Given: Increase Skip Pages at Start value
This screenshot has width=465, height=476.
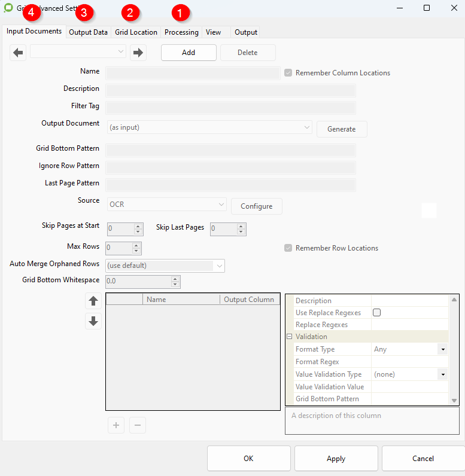Looking at the screenshot, I should [x=138, y=226].
